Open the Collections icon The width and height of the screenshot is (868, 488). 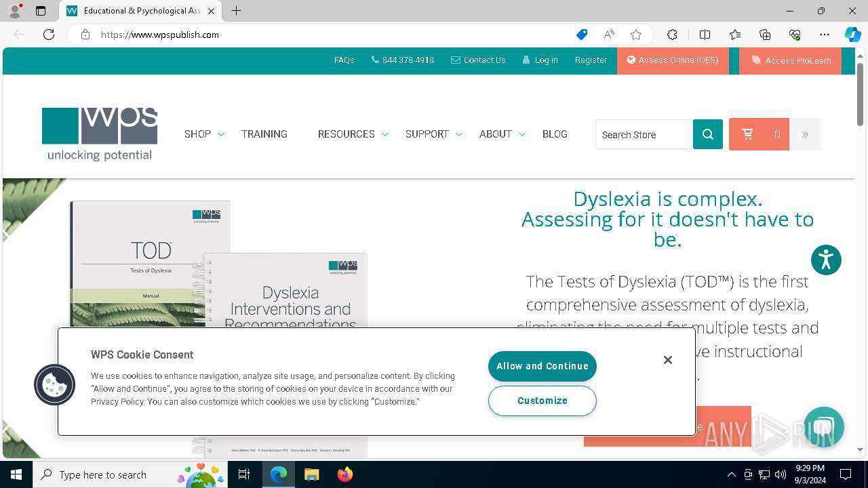point(765,35)
